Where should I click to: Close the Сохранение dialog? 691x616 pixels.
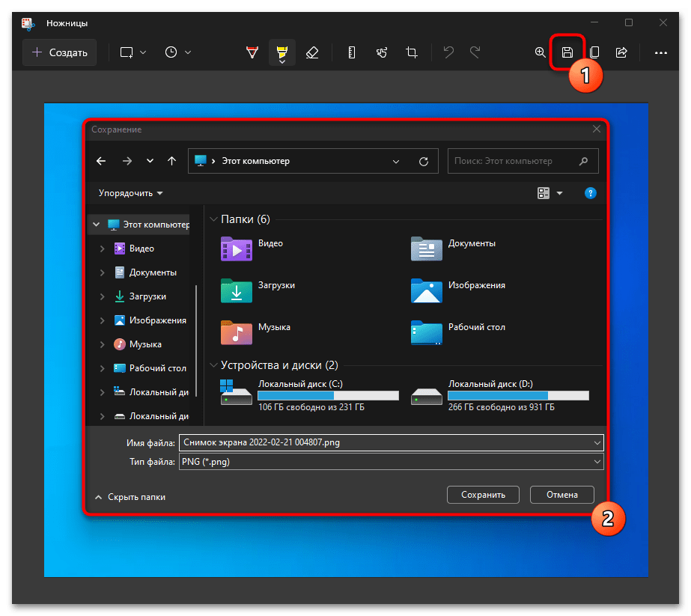click(x=597, y=129)
